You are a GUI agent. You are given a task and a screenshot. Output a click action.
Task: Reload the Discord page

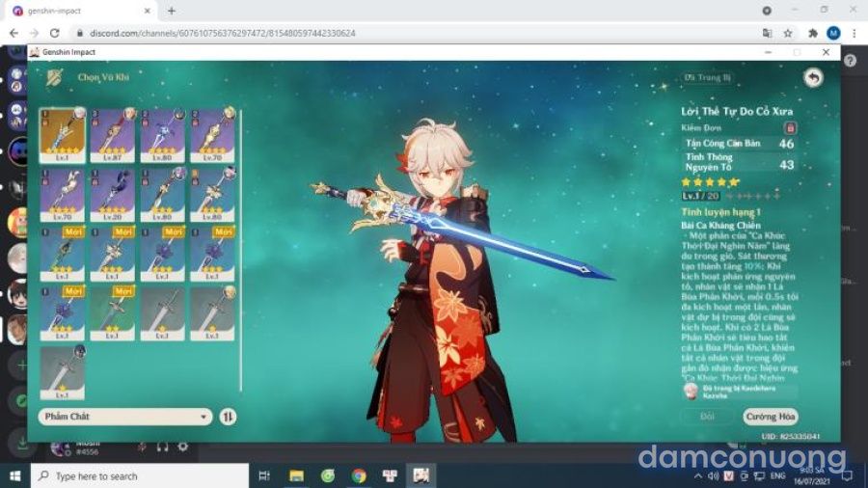(54, 33)
